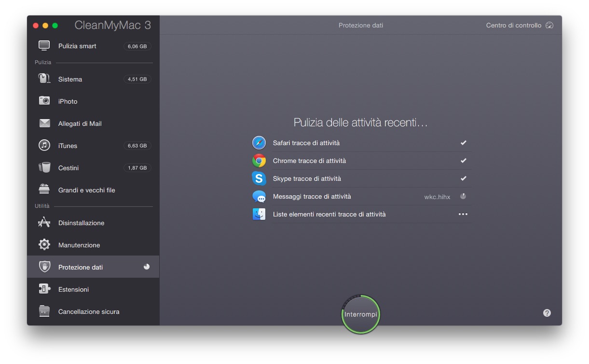Viewport: 589px width, 364px height.
Task: Click the heading Pulizia delle attività recenti
Action: [361, 122]
